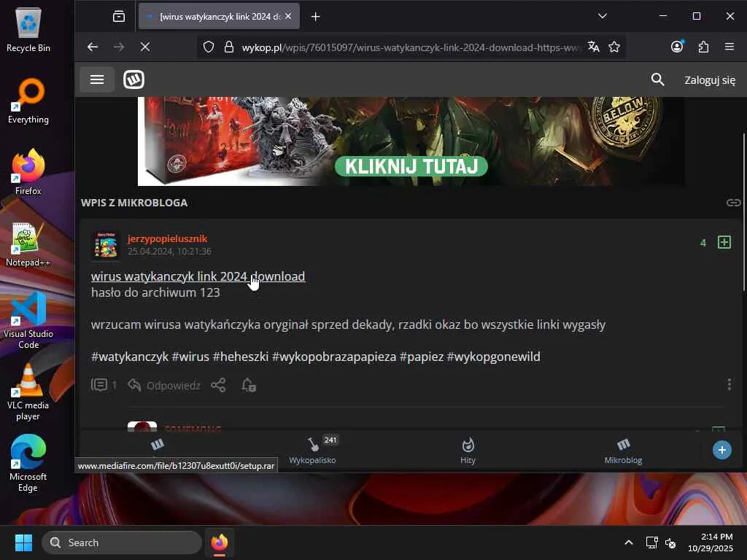Select the Firefox taskbar button

tap(219, 542)
